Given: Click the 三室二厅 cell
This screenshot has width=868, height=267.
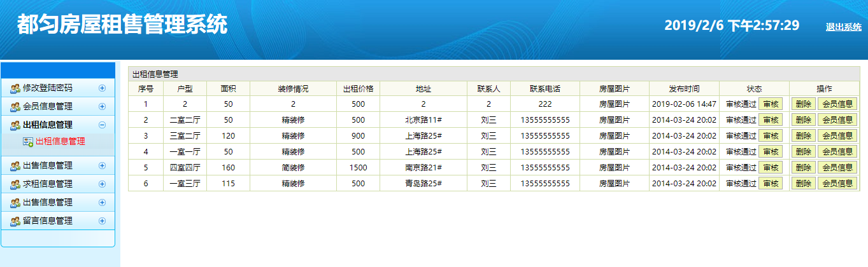Looking at the screenshot, I should pos(185,135).
